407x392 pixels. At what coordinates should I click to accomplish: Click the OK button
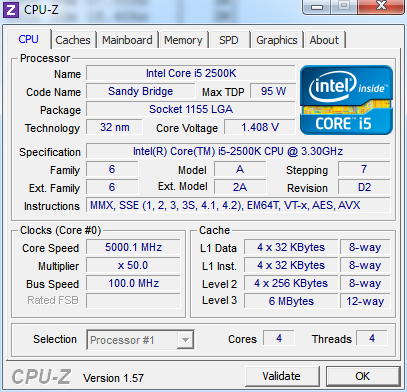[x=363, y=376]
